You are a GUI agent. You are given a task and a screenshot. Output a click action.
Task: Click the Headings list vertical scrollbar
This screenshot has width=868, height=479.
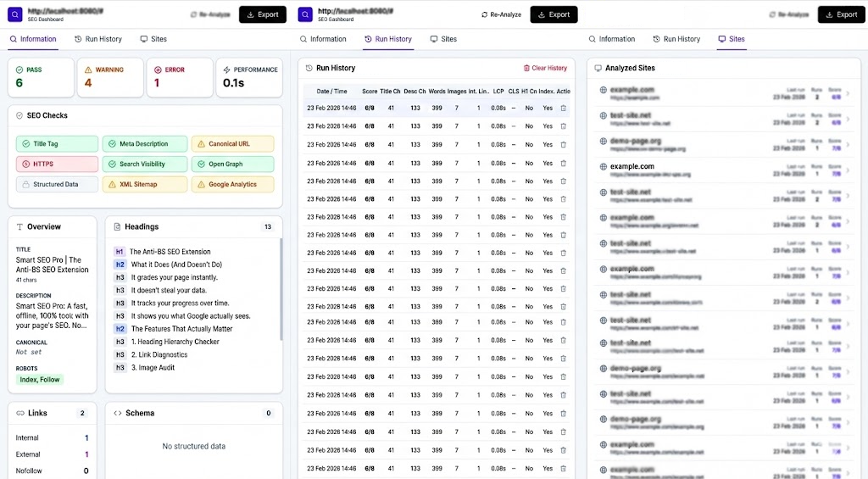281,289
